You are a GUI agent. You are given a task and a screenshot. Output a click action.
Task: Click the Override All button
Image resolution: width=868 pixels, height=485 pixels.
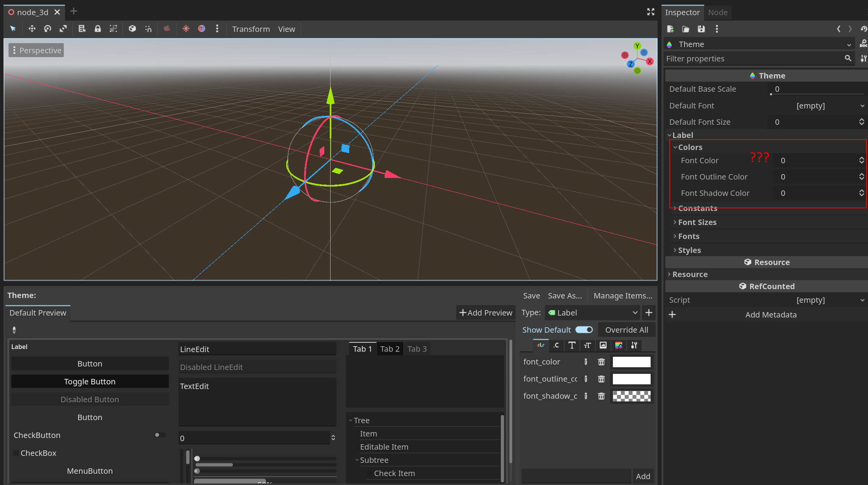pos(626,330)
